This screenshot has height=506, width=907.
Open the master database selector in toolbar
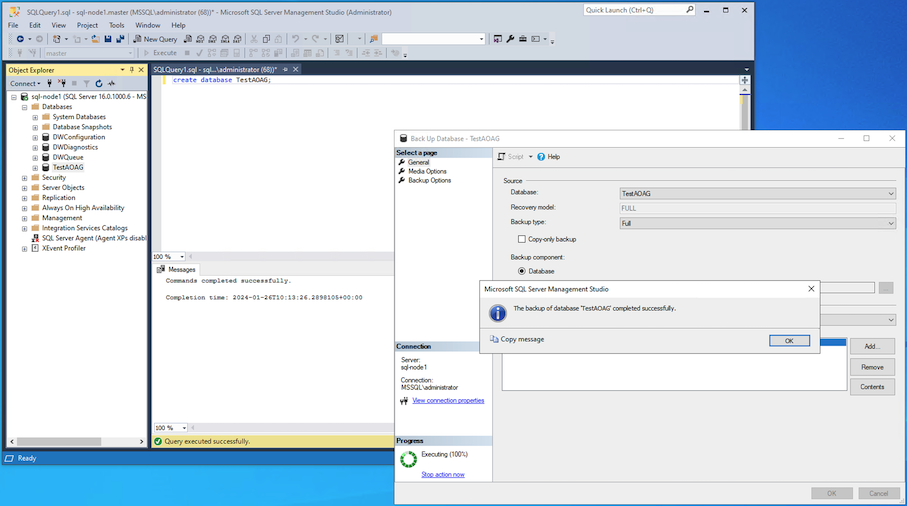[x=89, y=53]
